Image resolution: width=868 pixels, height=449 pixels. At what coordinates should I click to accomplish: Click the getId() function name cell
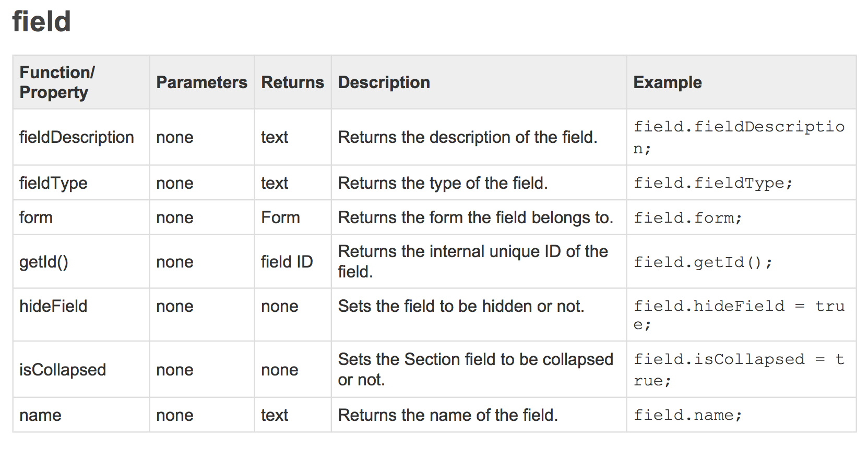tap(44, 262)
